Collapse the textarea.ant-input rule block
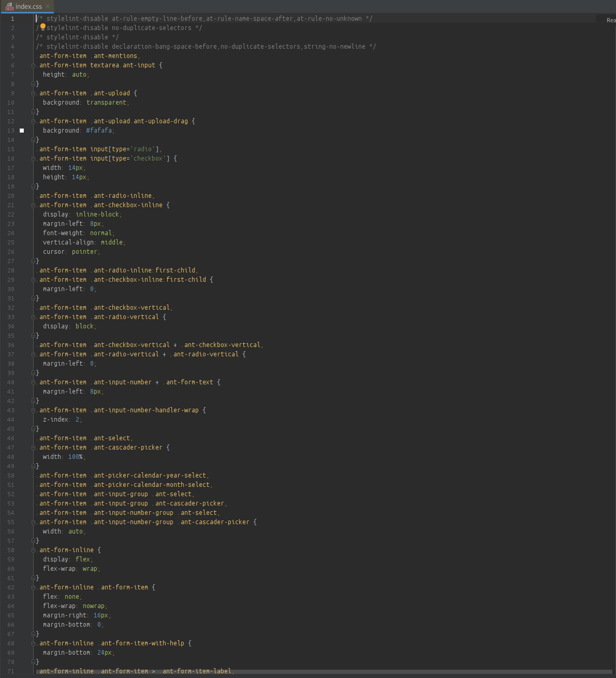Image resolution: width=616 pixels, height=678 pixels. point(34,65)
